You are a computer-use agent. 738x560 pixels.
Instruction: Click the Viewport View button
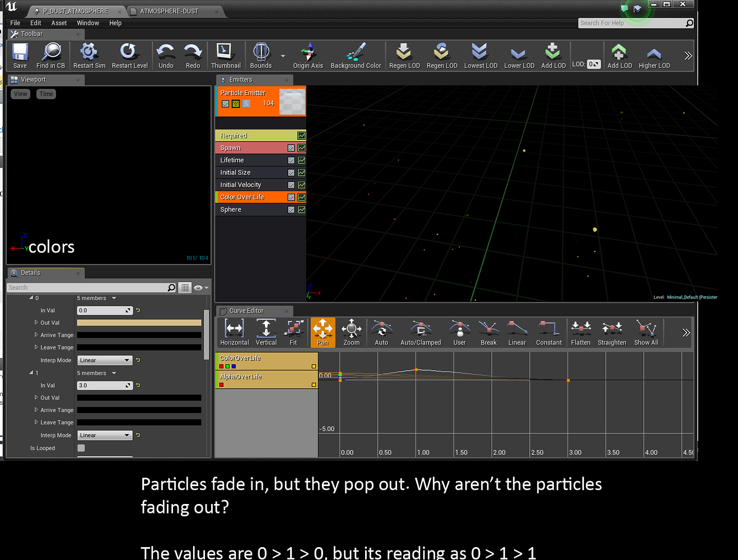20,94
